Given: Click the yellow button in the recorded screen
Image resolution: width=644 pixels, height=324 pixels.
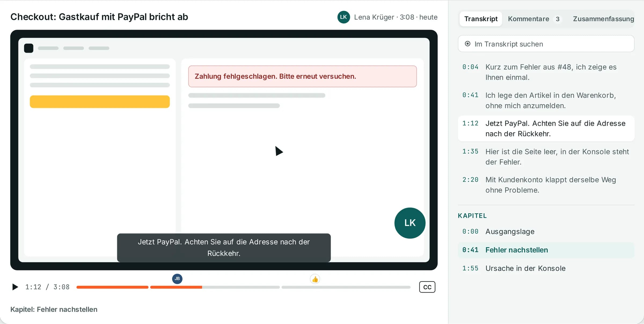Looking at the screenshot, I should coord(100,102).
